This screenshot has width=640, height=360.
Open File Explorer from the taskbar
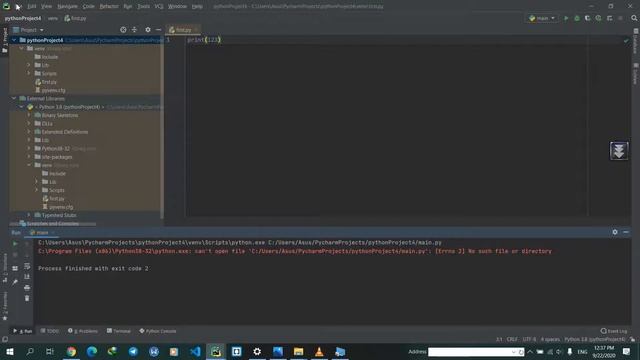point(298,351)
